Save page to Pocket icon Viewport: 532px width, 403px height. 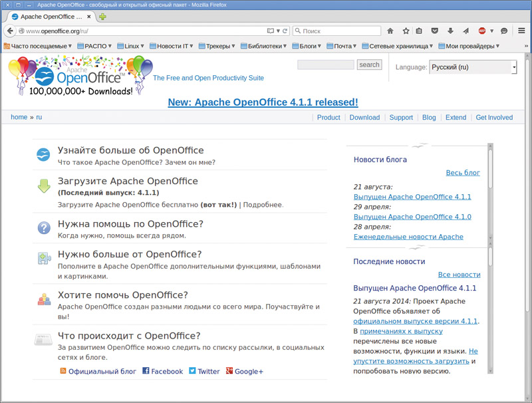click(435, 31)
